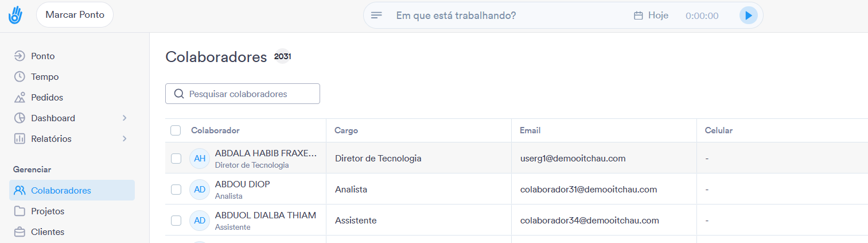
Task: Expand the Dashboard submenu chevron
Action: point(124,118)
